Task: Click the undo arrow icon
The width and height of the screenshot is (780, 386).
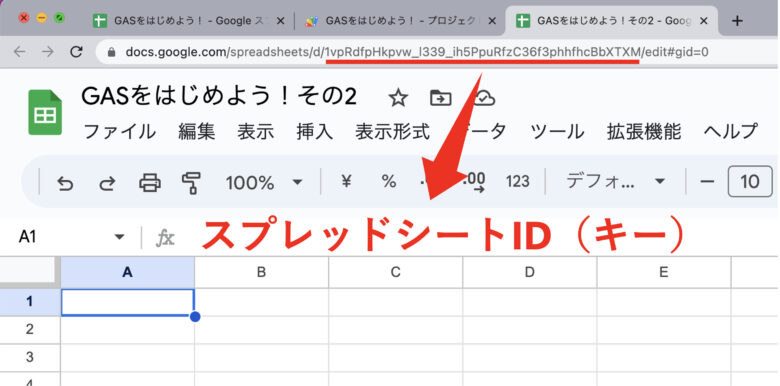Action: [x=65, y=183]
